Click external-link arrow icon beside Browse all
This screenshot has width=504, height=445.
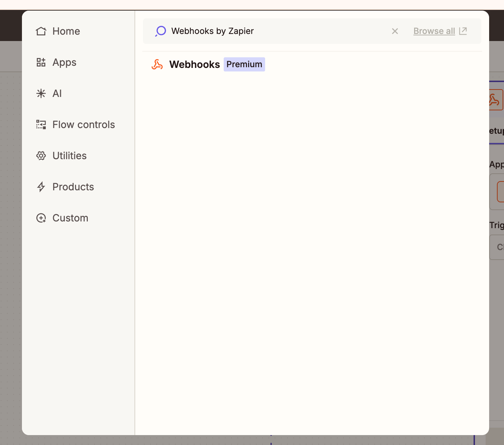(463, 31)
